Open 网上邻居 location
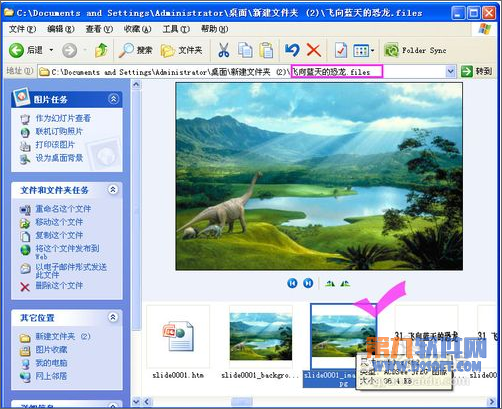Screen dimensions: 502x409 point(51,376)
